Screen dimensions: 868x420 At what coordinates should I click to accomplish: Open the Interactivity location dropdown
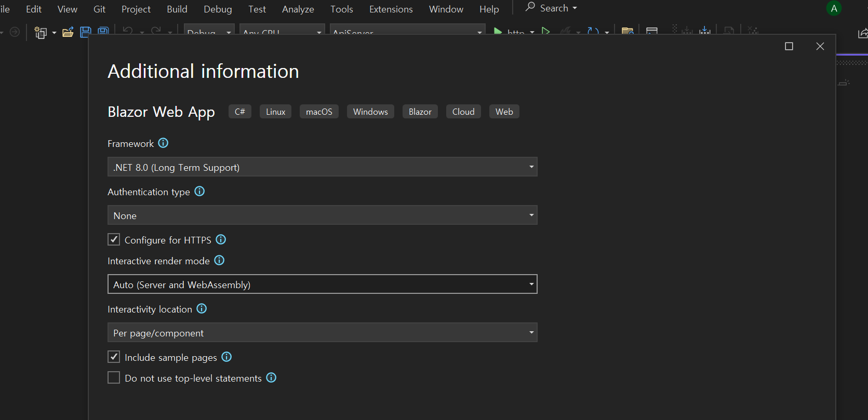[322, 332]
